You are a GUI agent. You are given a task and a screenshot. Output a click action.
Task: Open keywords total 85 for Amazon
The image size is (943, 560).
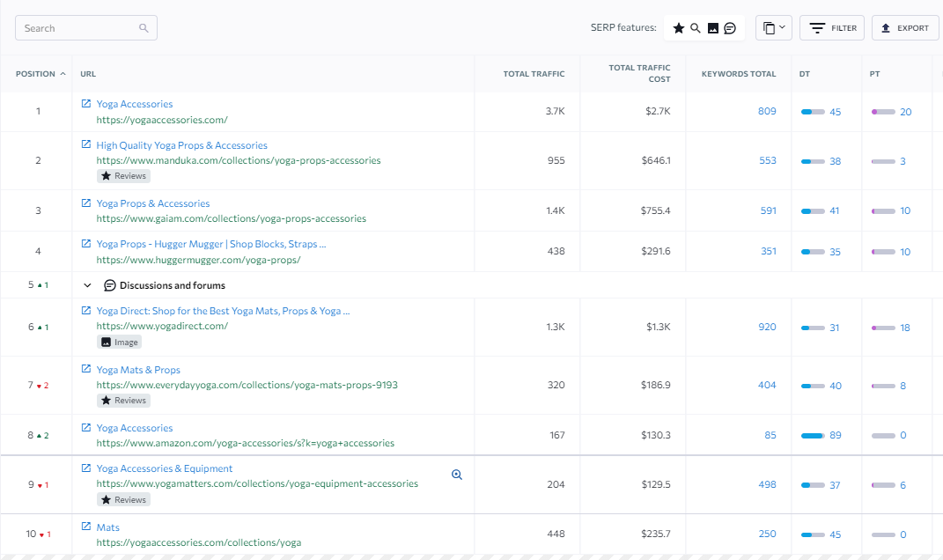tap(770, 436)
